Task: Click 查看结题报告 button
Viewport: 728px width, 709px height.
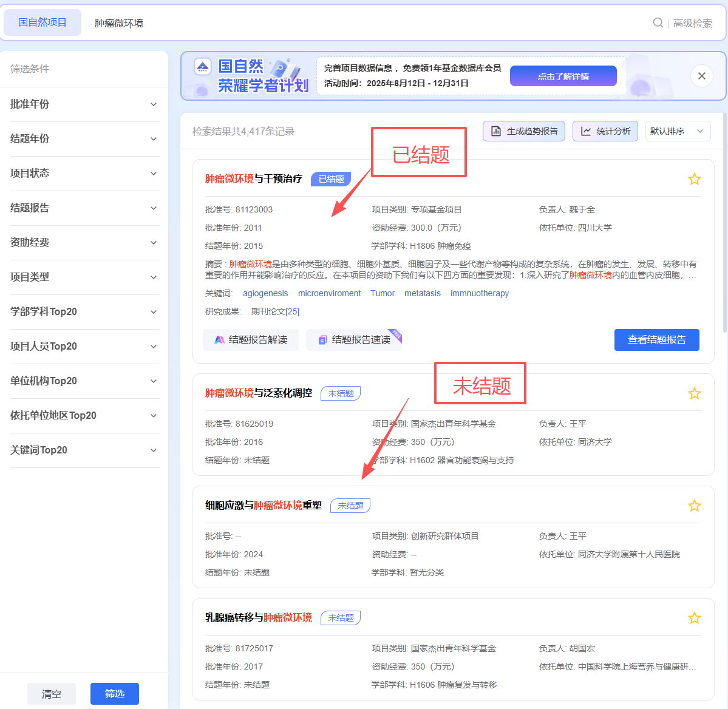Action: (x=656, y=340)
